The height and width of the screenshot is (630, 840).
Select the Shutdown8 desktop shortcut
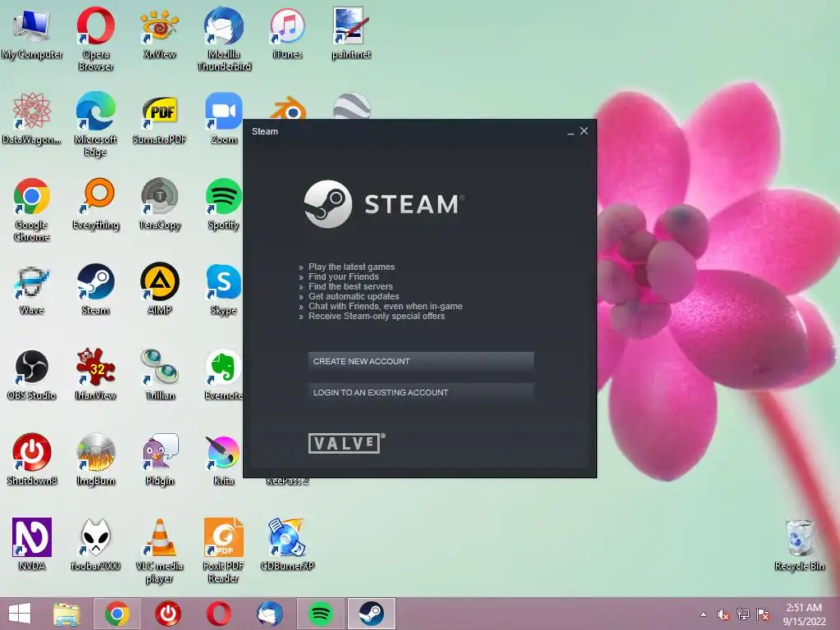[x=32, y=459]
